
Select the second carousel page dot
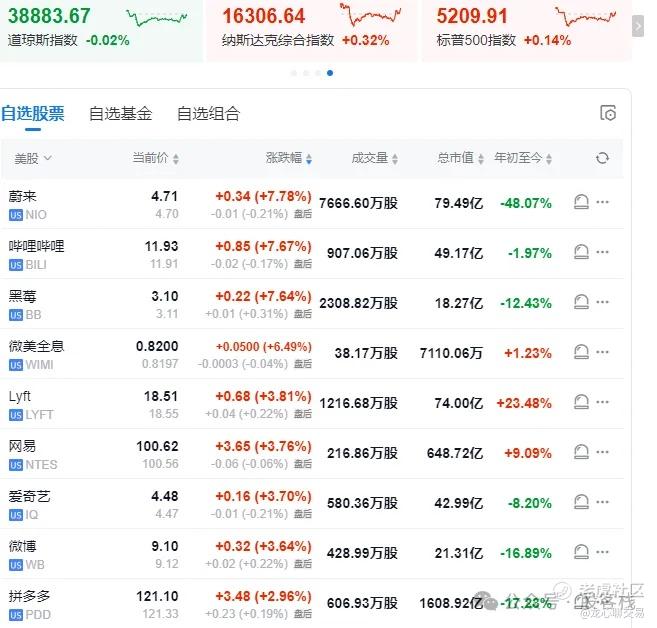[306, 73]
